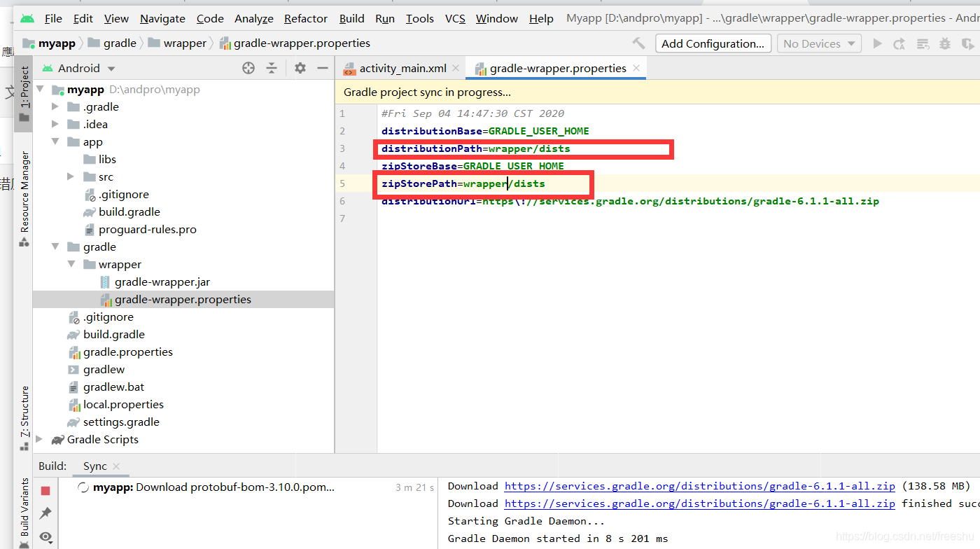Click the Apply Code Changes icon
Image resolution: width=980 pixels, height=549 pixels.
[923, 43]
